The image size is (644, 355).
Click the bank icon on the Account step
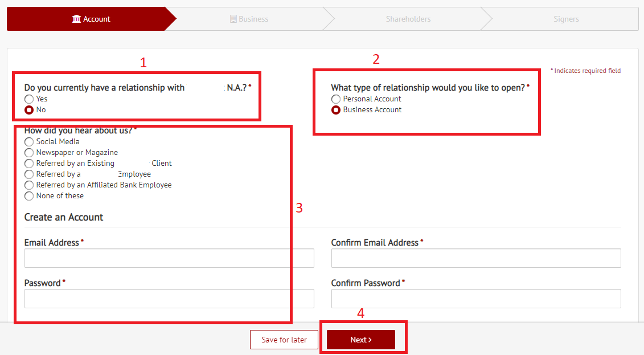77,18
